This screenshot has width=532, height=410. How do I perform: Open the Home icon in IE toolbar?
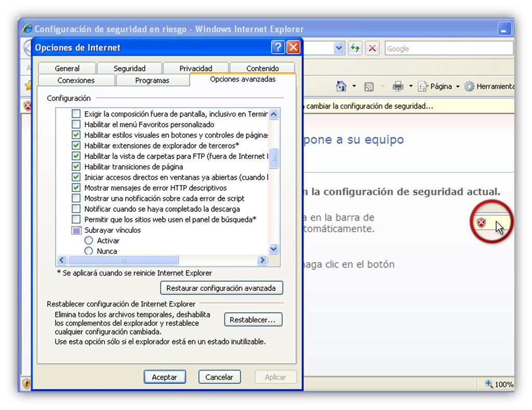coord(341,86)
